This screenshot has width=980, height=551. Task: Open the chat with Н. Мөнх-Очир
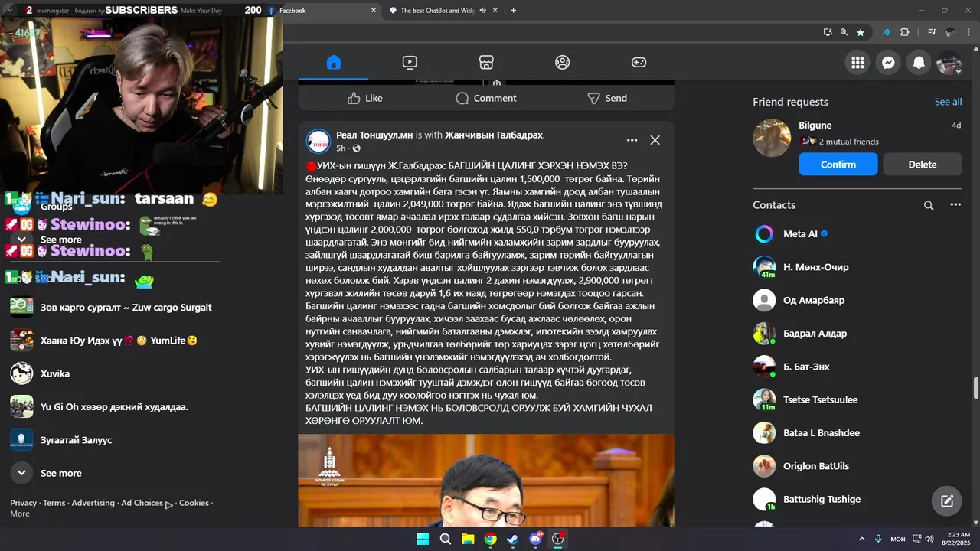pos(857,267)
